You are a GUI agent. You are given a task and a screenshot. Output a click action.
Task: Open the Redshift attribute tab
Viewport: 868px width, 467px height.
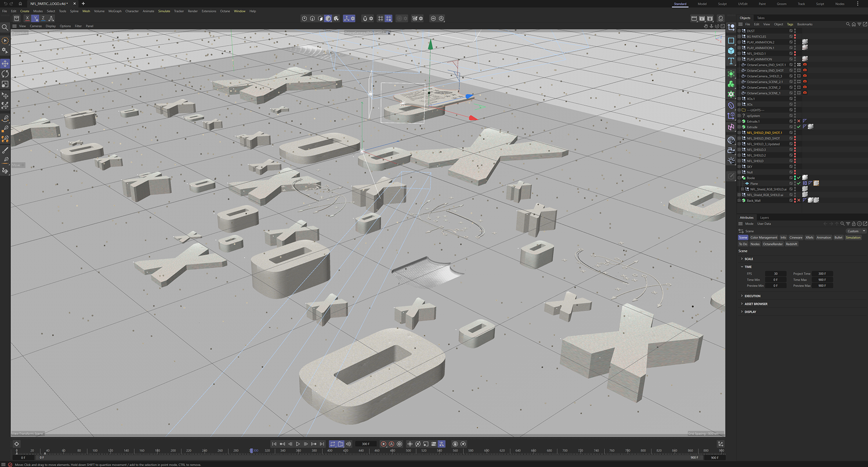tap(792, 244)
